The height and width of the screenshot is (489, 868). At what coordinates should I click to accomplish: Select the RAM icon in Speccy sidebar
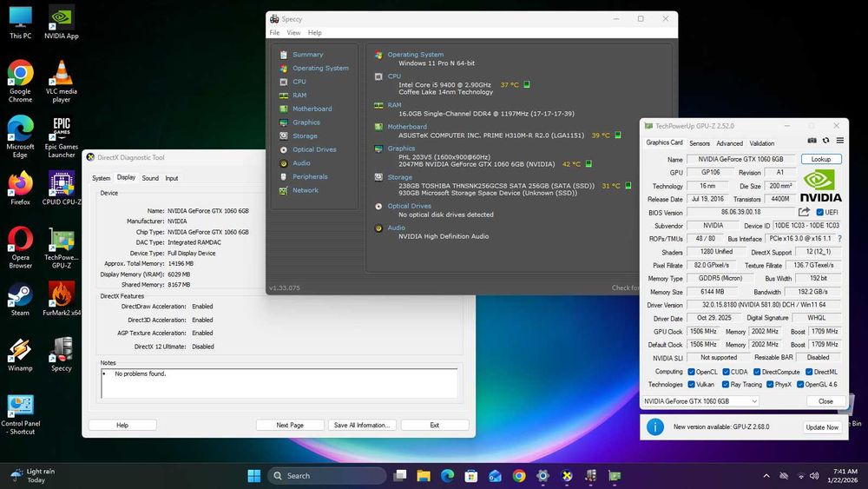[x=284, y=96]
